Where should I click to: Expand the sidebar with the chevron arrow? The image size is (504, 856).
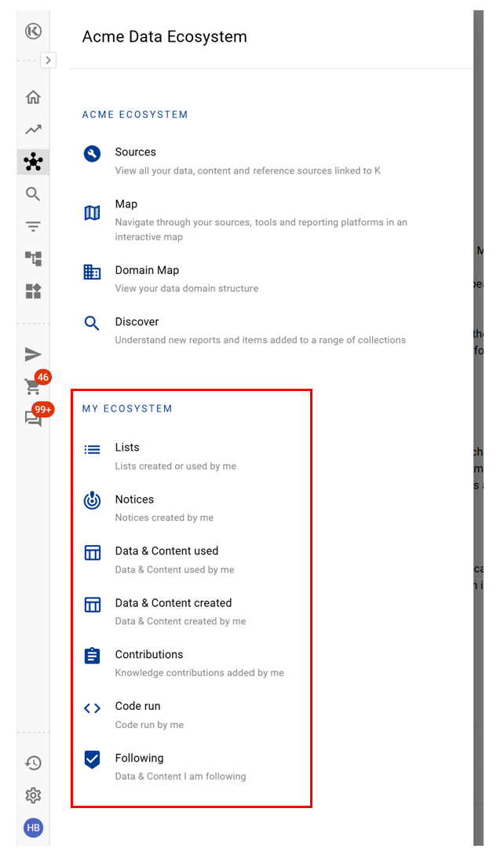(48, 60)
